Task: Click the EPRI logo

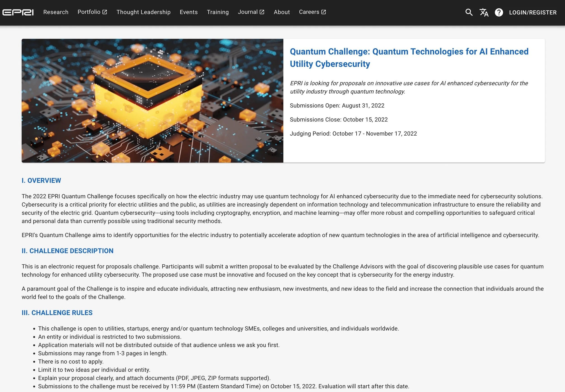Action: pyautogui.click(x=18, y=12)
